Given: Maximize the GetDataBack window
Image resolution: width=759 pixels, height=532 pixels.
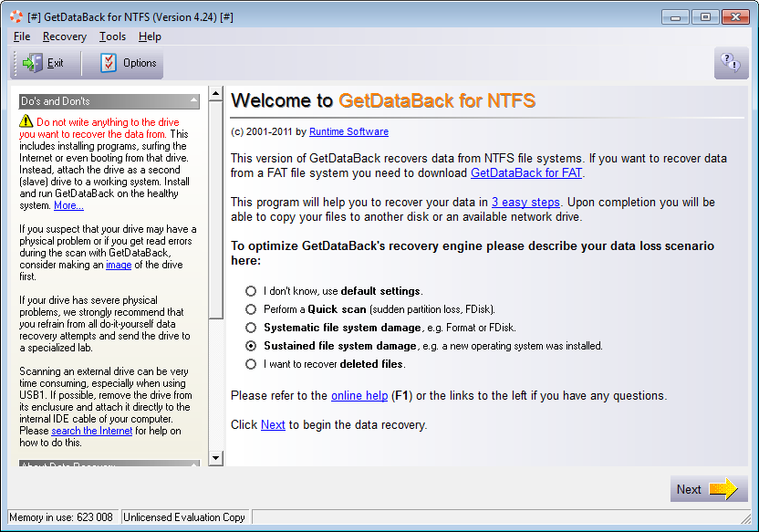Looking at the screenshot, I should pos(705,17).
